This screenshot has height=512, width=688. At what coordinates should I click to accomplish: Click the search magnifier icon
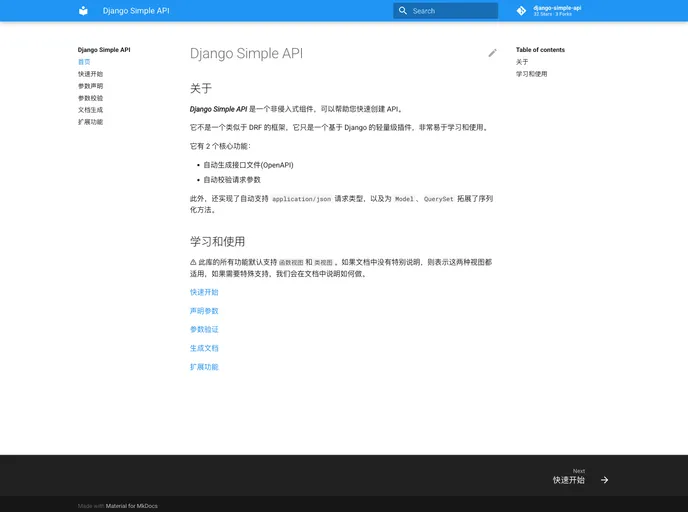tap(402, 11)
